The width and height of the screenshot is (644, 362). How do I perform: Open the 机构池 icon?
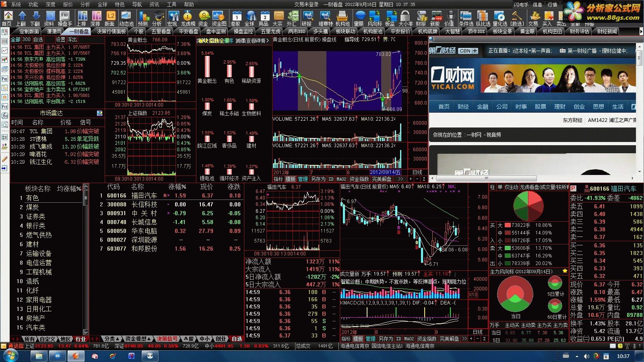342,18
